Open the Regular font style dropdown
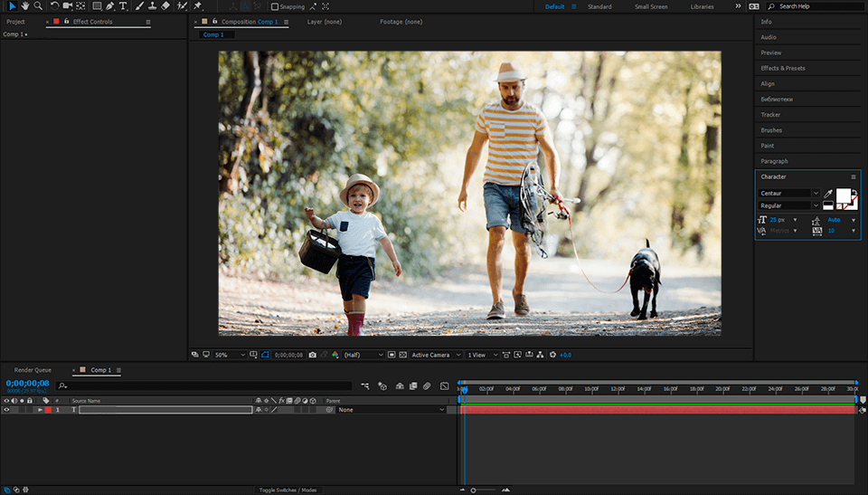 tap(788, 205)
